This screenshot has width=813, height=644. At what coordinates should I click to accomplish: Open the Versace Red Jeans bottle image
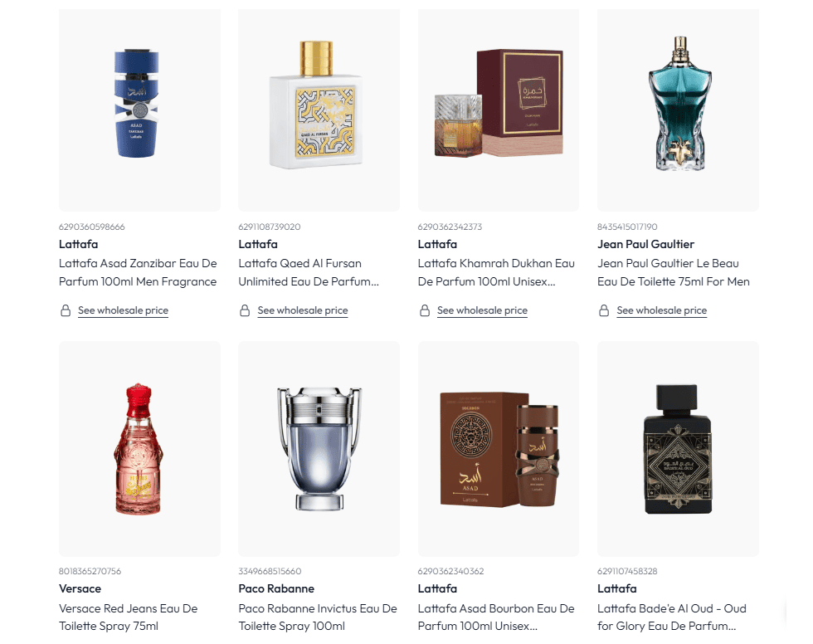[x=139, y=449]
